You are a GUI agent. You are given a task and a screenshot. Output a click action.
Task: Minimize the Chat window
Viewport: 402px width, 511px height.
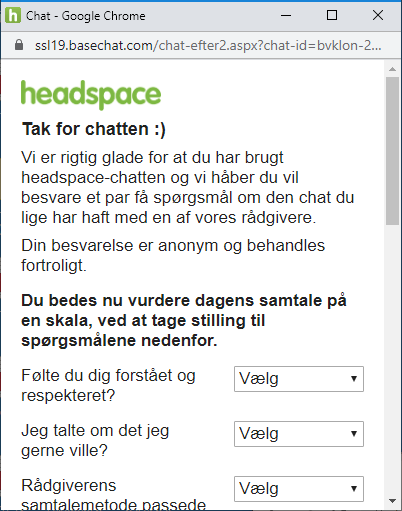point(286,15)
